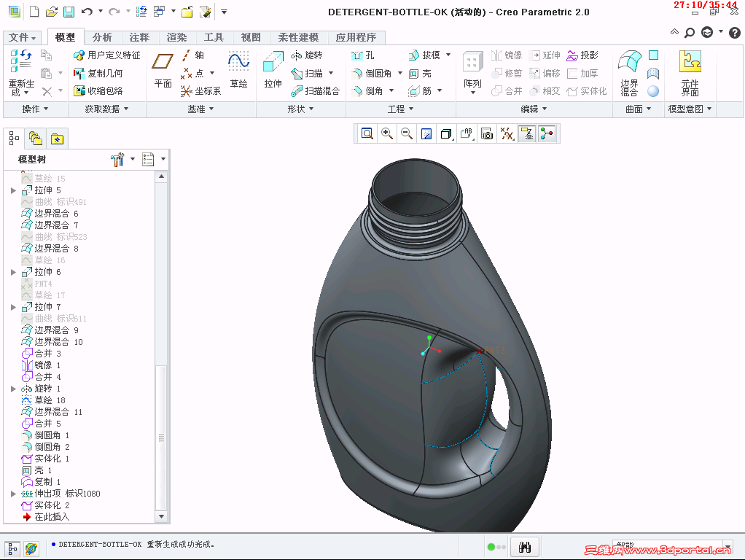Open the 倒圆角 dropdown arrow

tap(400, 73)
